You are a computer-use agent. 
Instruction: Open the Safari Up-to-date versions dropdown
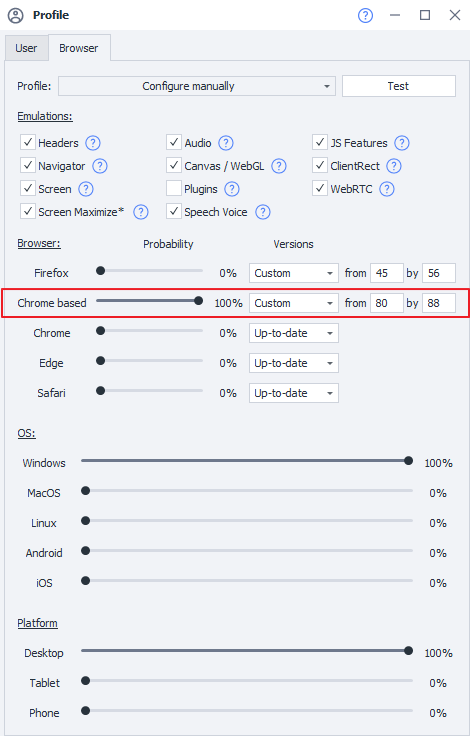[293, 393]
